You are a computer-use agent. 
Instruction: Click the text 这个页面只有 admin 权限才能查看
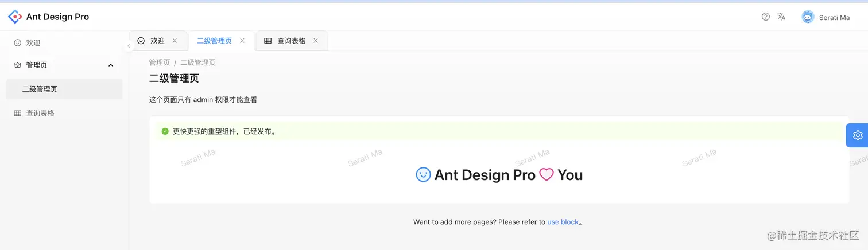203,100
